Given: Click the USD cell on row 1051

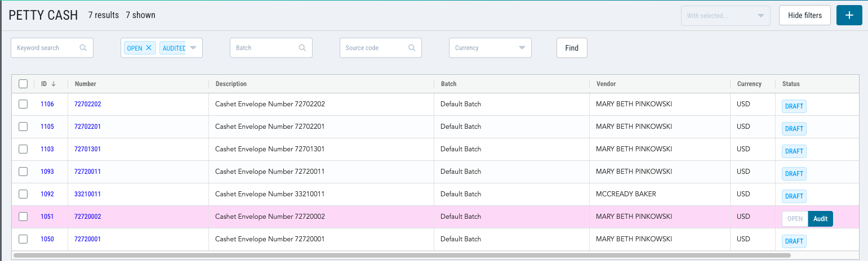Looking at the screenshot, I should [744, 217].
